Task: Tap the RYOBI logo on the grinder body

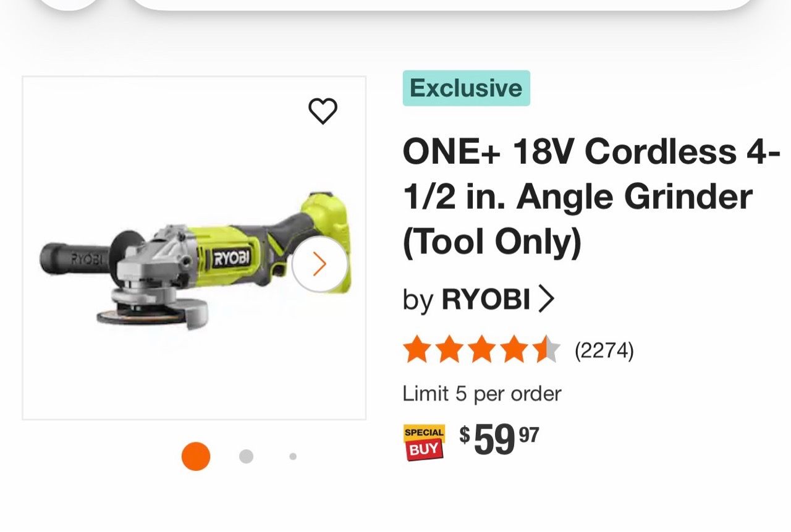Action: click(x=232, y=258)
